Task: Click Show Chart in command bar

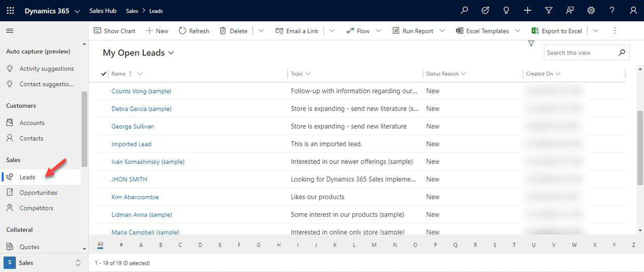Action: click(x=114, y=31)
